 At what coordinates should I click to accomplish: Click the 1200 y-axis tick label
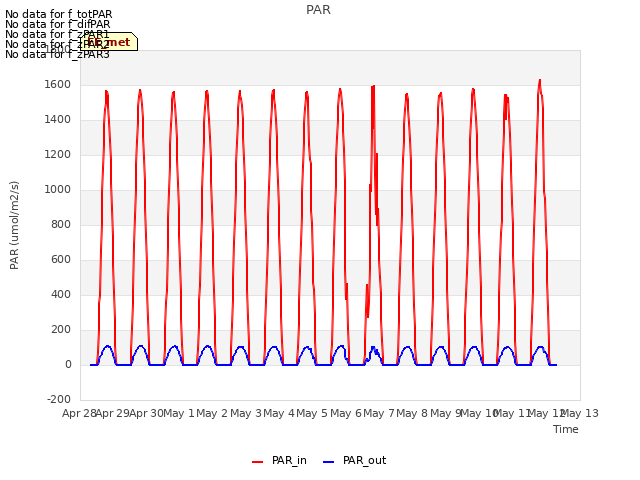pos(58,155)
